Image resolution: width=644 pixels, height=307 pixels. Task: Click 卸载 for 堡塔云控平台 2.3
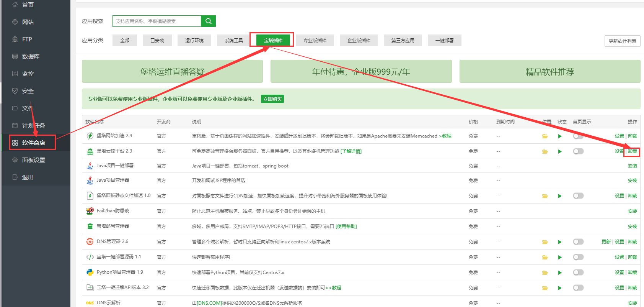[x=633, y=151]
